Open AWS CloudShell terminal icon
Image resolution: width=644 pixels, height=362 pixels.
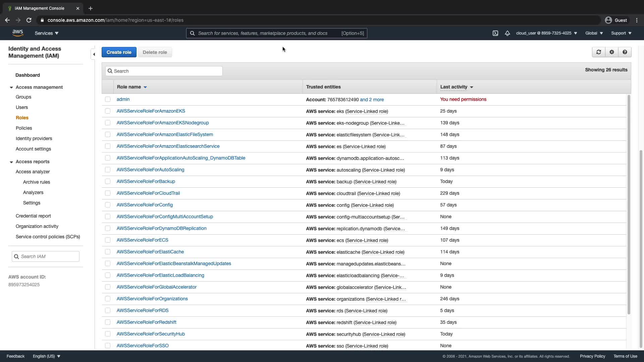pos(495,33)
